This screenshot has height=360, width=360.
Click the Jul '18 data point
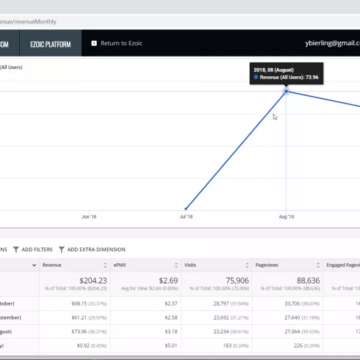186,209
